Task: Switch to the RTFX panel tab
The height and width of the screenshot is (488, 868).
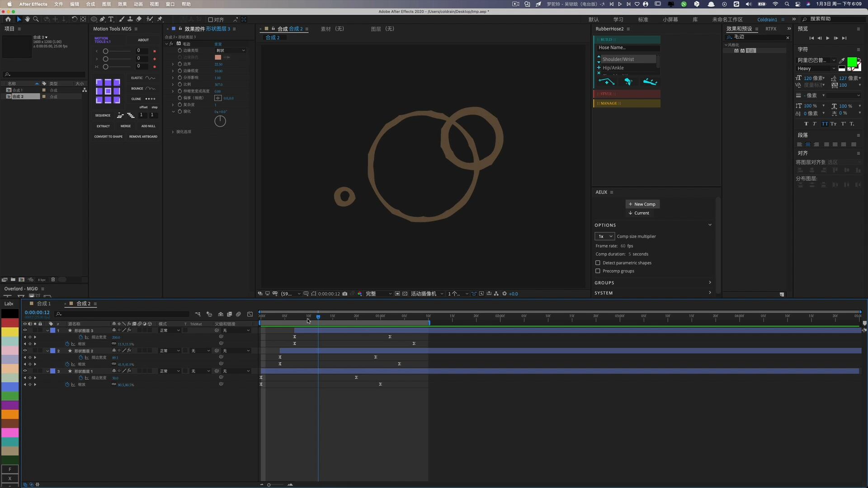Action: tap(771, 29)
